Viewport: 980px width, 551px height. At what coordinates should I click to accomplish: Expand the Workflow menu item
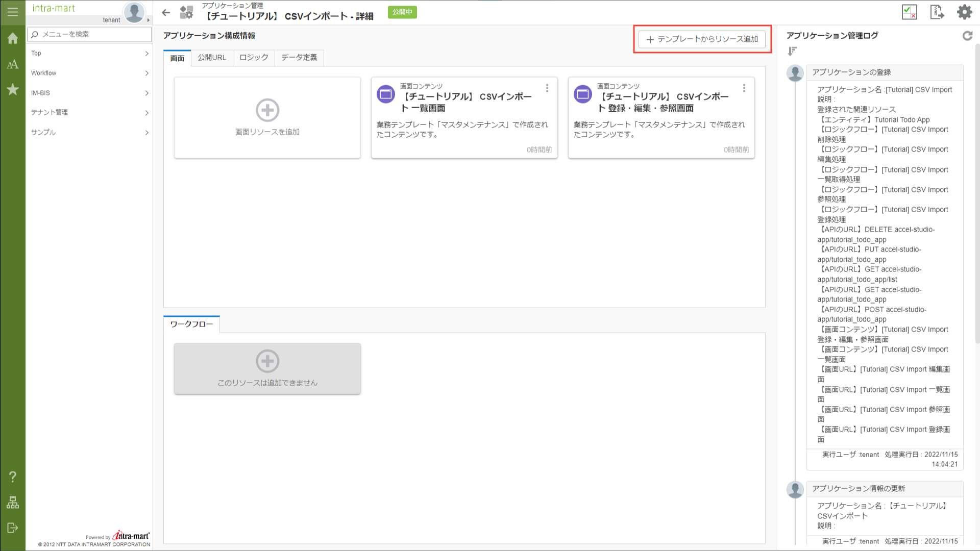(x=89, y=73)
